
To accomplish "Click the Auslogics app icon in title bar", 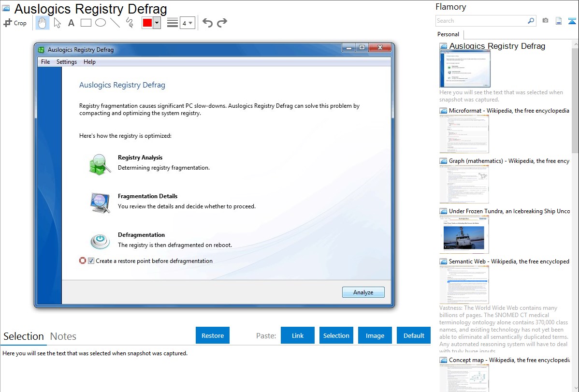I will pos(42,49).
